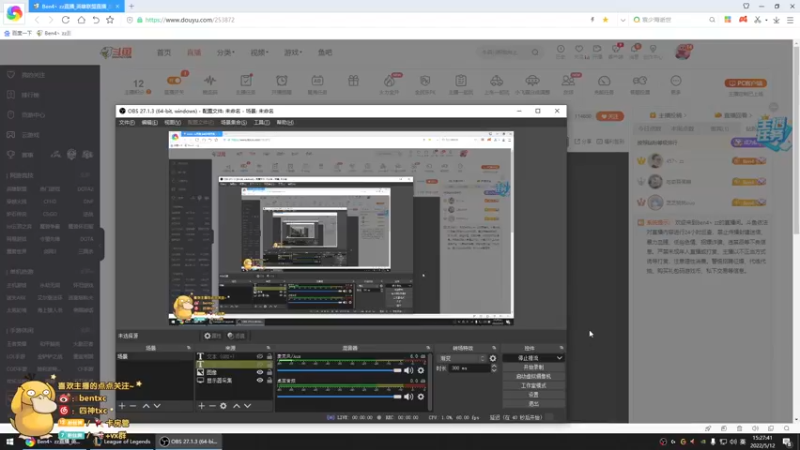800x450 pixels.
Task: Move the selected source up
Action: [236, 406]
